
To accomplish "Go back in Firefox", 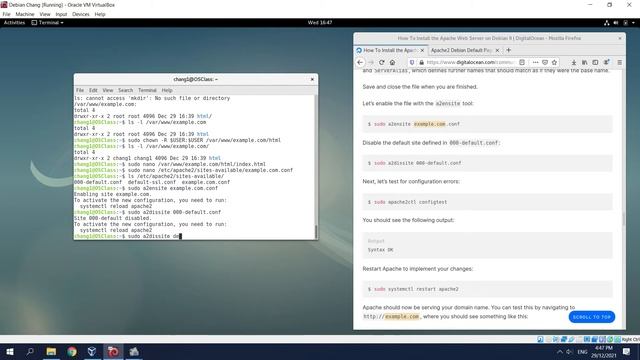I will click(x=360, y=62).
